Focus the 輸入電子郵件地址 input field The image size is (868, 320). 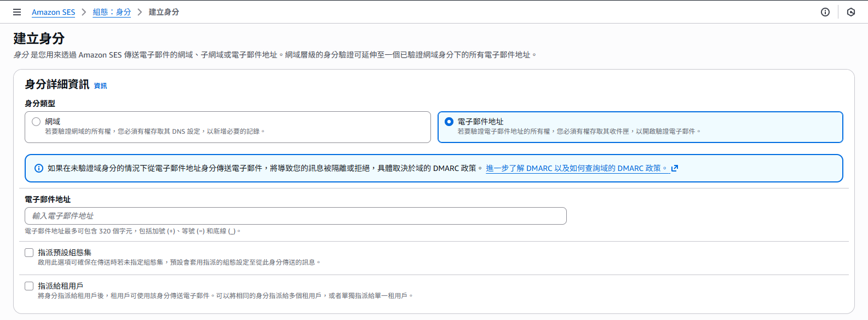click(x=296, y=216)
